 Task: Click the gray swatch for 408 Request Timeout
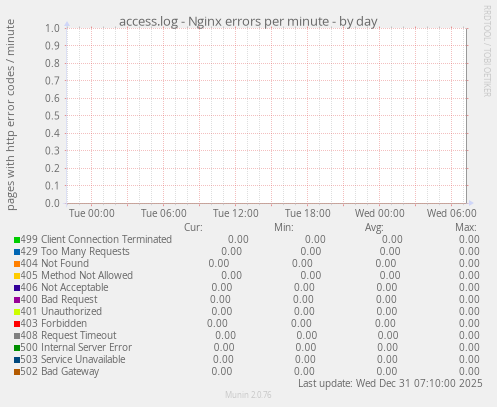click(17, 336)
